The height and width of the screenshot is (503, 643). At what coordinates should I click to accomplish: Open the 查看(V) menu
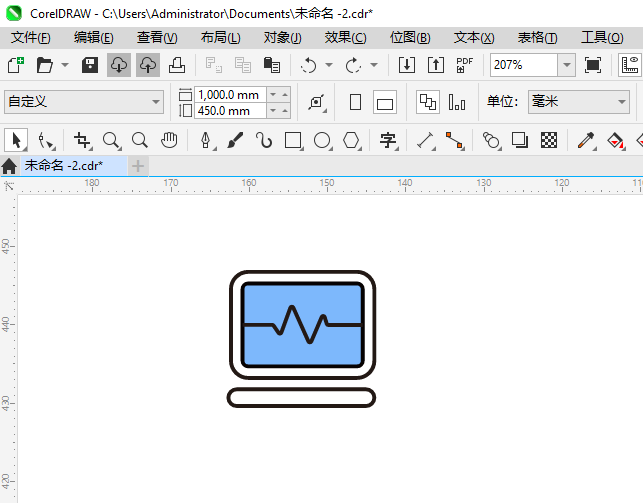point(157,38)
